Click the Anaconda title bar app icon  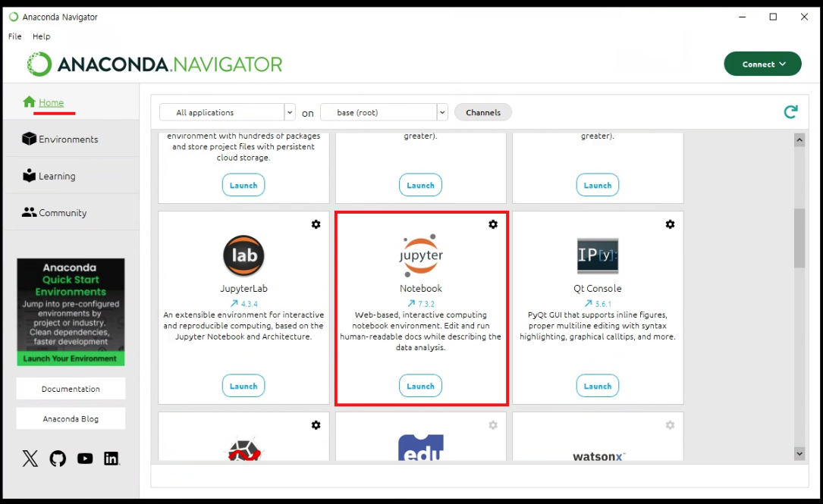pos(14,17)
